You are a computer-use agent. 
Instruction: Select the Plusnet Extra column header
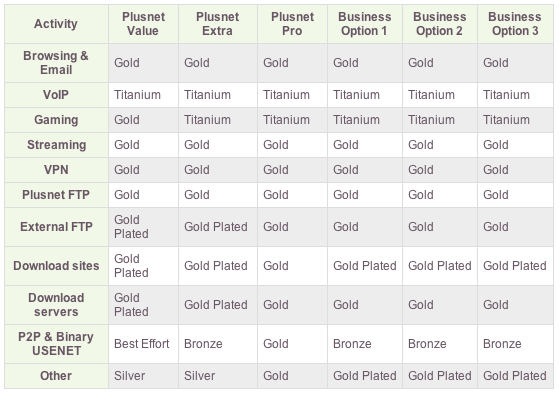(x=218, y=24)
